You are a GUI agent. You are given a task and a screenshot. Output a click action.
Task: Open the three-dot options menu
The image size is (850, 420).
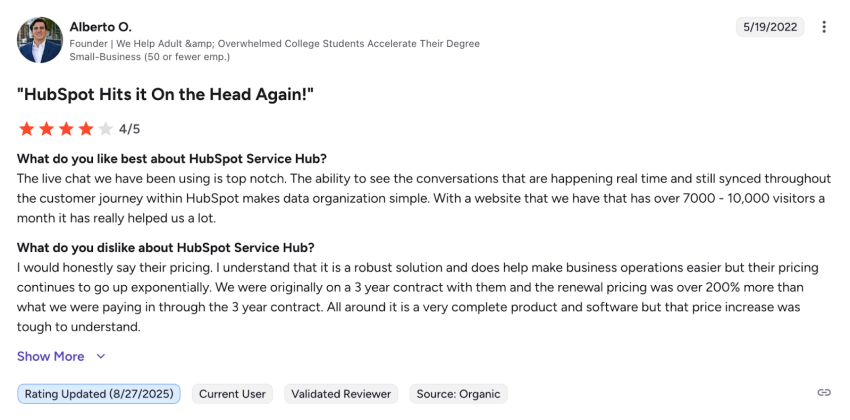pyautogui.click(x=824, y=27)
